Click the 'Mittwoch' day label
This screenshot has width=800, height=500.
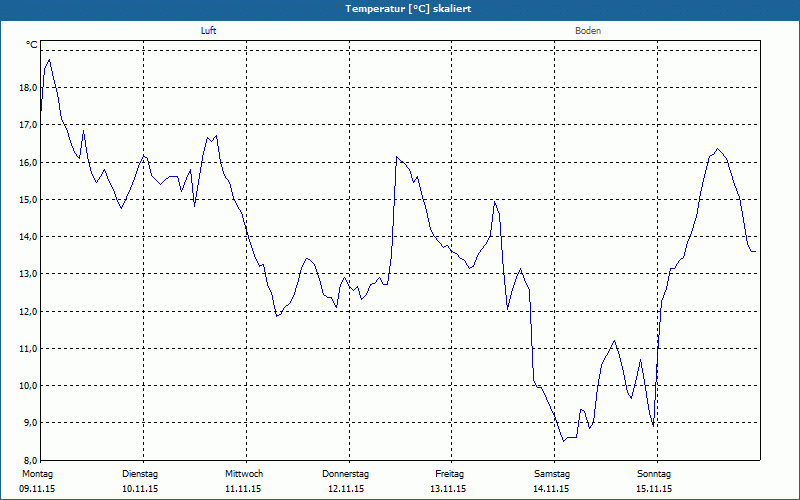click(x=244, y=474)
